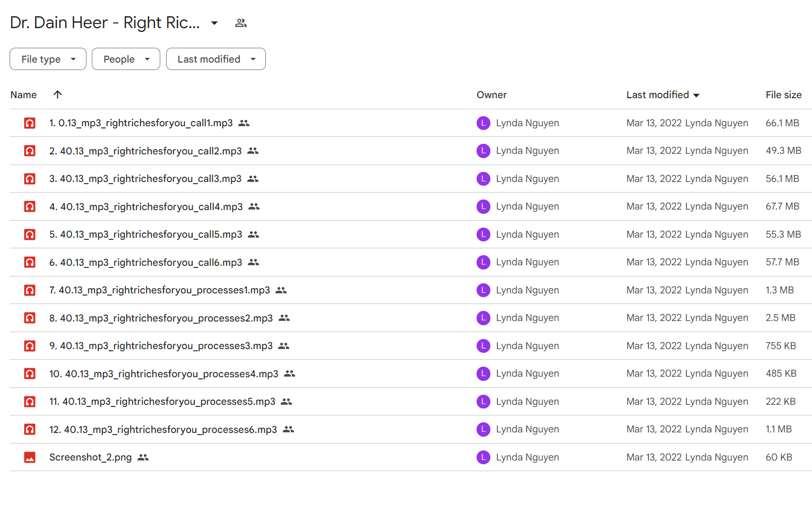Click audio file icon for call2.mp3
The height and width of the screenshot is (512, 812).
tap(30, 151)
